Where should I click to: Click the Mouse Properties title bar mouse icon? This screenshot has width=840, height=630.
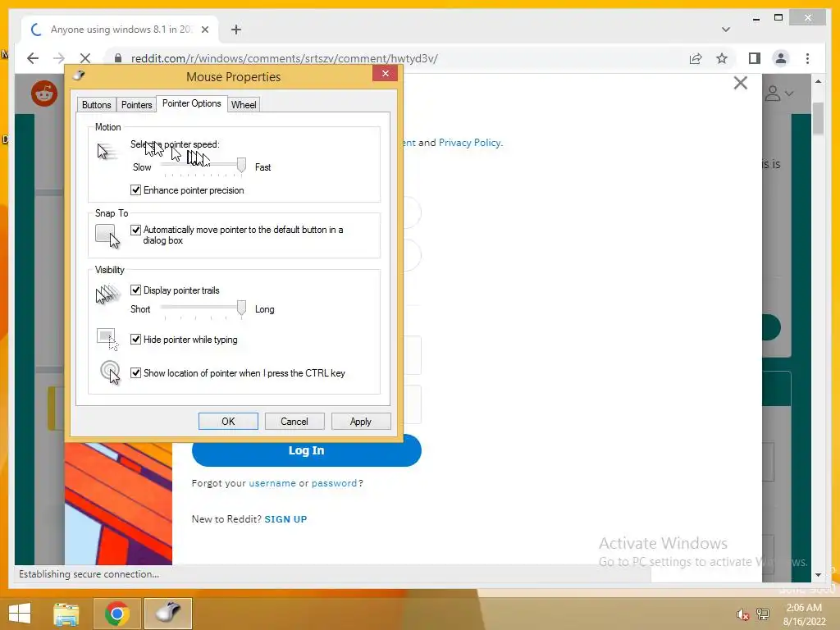(80, 75)
